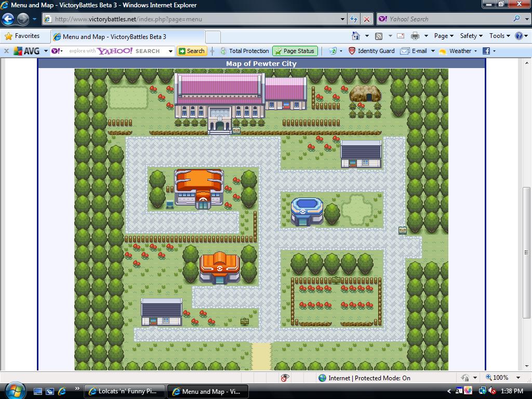Click the Facebook icon on AVG toolbar
Image resolution: width=532 pixels, height=399 pixels.
click(486, 51)
